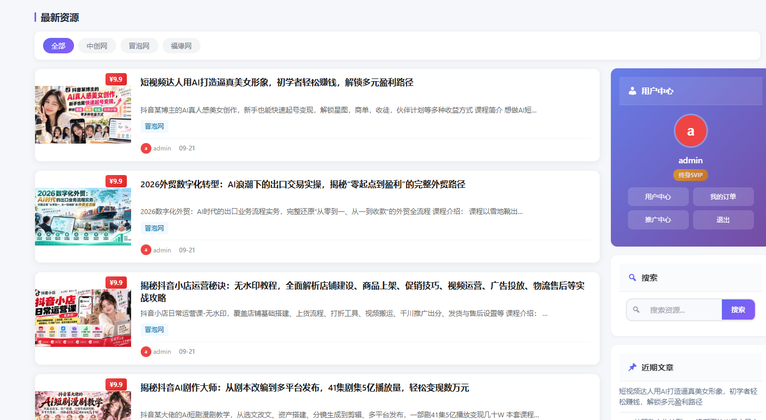Click admin author name in AI美女形象 article
Screen dimensions: 766x420
click(162, 148)
